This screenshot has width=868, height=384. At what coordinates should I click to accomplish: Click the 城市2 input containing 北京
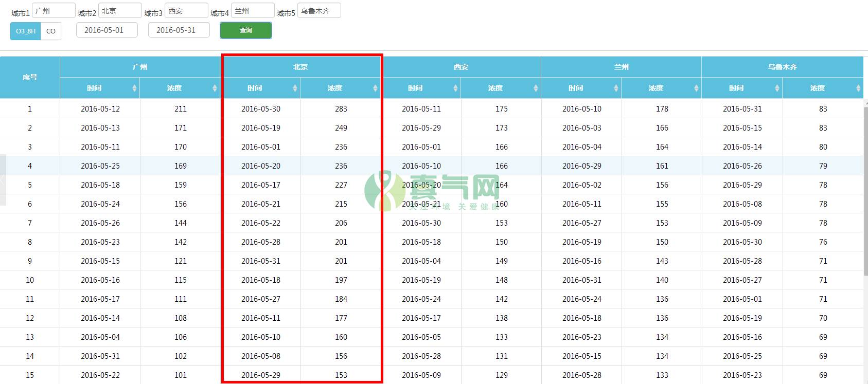(120, 11)
